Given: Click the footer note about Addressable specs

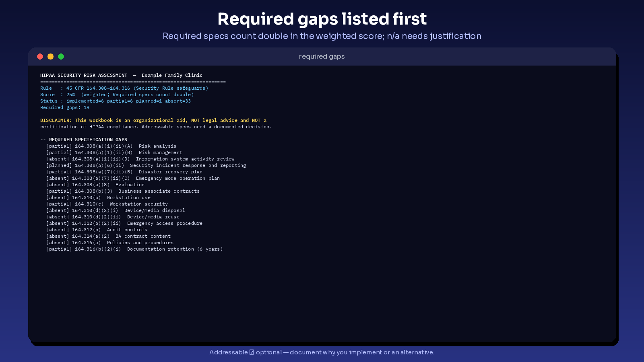Looking at the screenshot, I should (x=322, y=352).
